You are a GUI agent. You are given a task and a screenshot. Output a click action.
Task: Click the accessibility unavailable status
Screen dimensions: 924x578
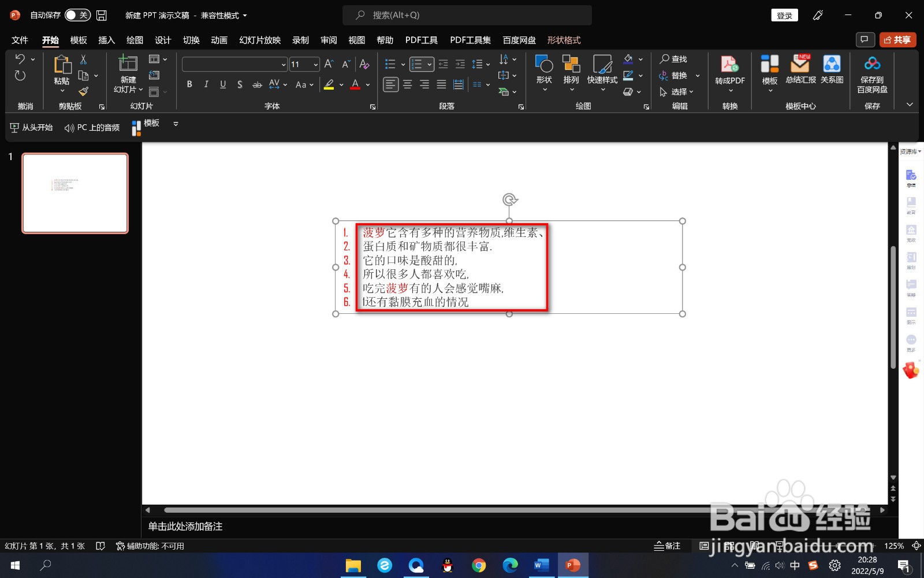pyautogui.click(x=150, y=546)
